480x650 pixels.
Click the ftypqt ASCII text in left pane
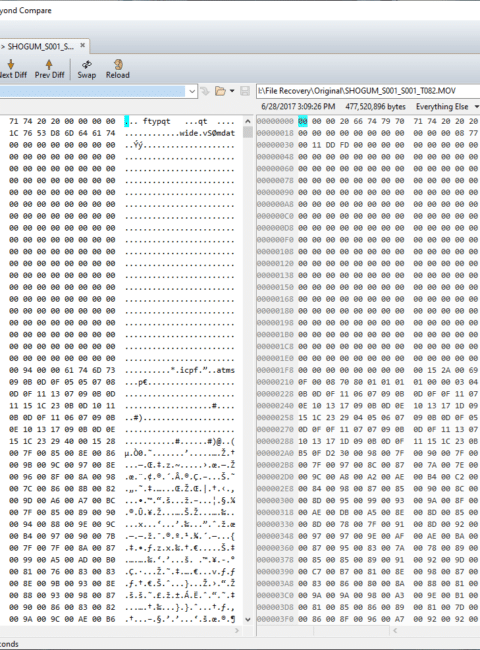157,121
